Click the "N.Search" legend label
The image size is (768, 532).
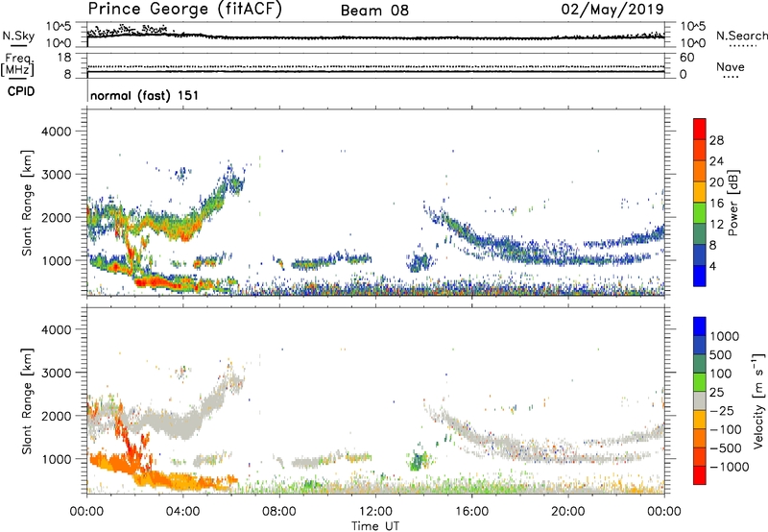[x=742, y=36]
